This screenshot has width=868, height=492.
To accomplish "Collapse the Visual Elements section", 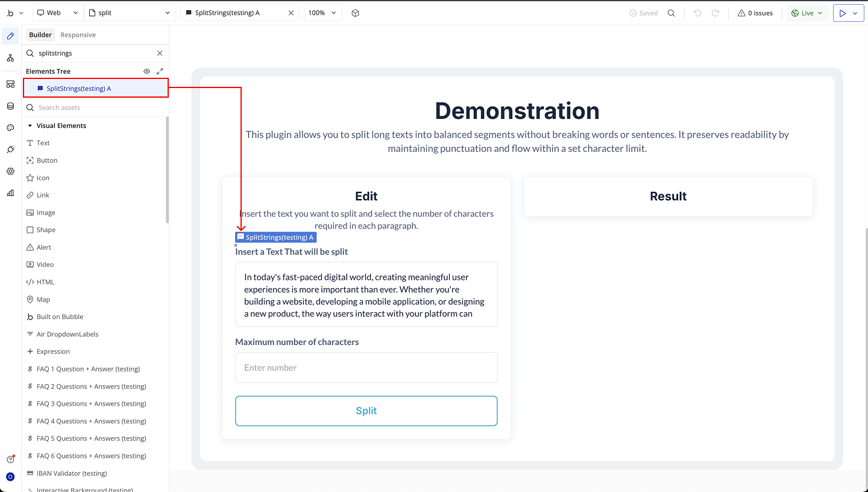I will (30, 125).
